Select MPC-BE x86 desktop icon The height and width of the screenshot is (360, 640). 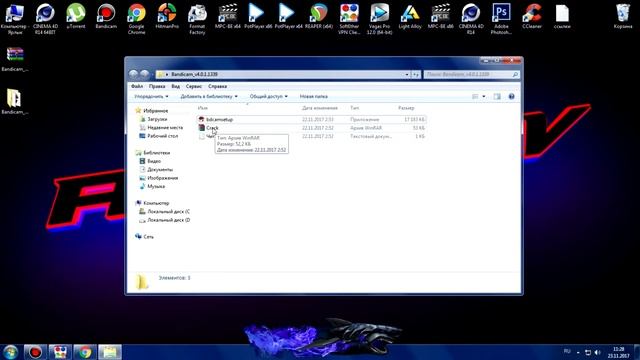(x=440, y=16)
